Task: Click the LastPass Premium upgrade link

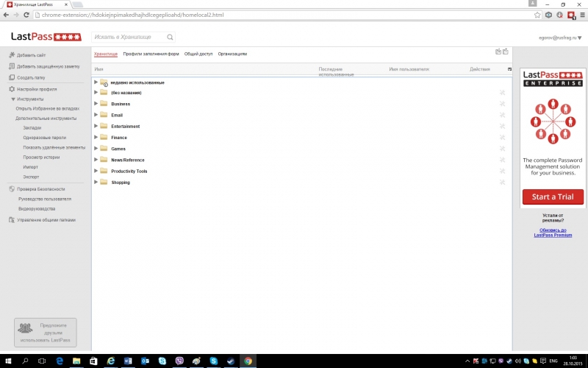Action: click(553, 233)
